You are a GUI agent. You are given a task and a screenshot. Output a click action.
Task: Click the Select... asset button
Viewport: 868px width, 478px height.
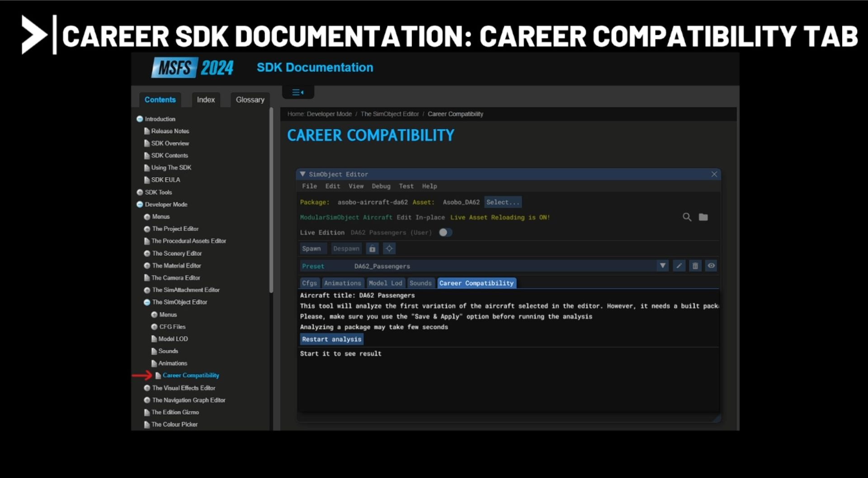503,202
